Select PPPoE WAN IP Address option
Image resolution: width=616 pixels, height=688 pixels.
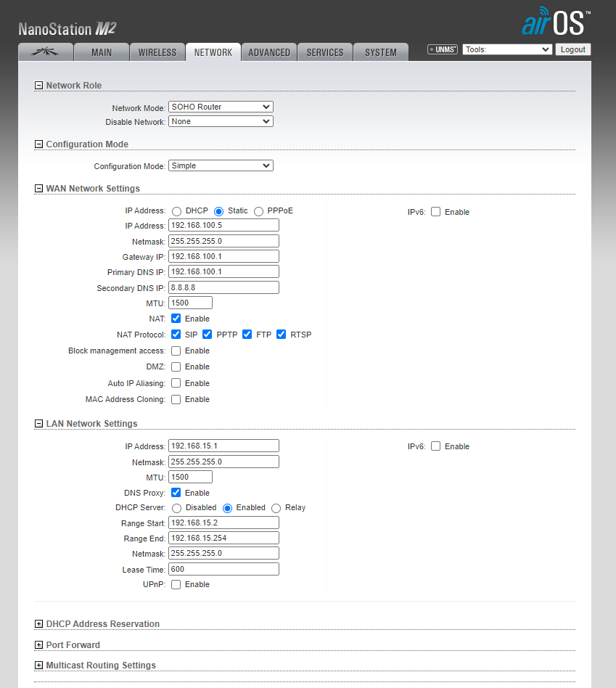(258, 211)
